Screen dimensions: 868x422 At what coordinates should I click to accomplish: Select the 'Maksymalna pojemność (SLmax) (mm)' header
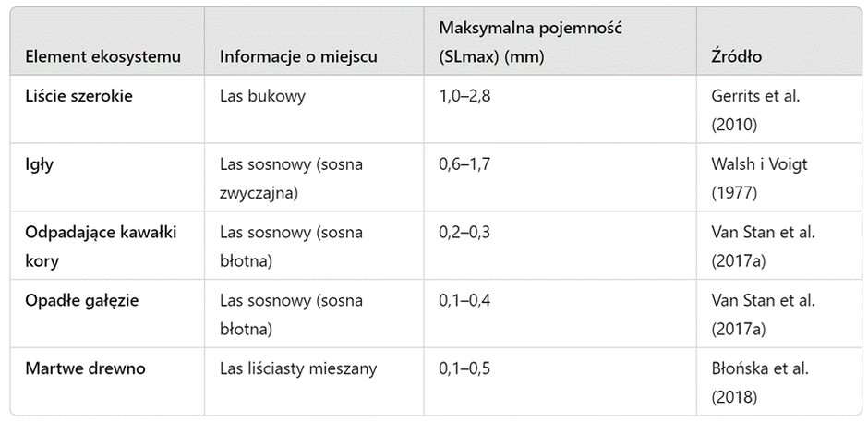point(530,42)
